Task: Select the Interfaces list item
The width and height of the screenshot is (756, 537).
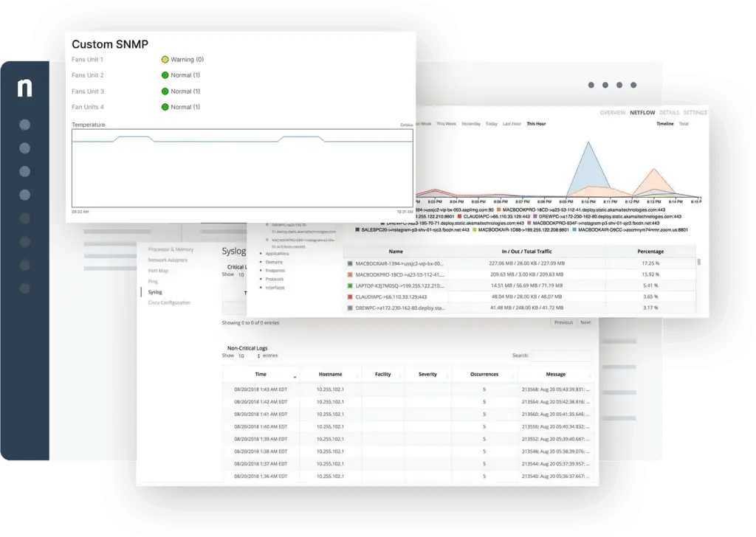Action: [x=275, y=288]
